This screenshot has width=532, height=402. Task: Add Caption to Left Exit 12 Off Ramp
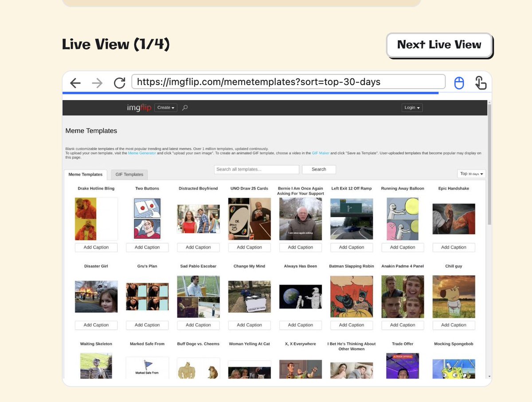[352, 247]
